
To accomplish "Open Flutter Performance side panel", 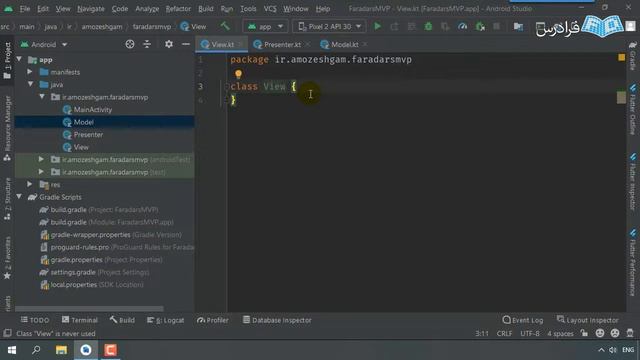I will [x=633, y=262].
